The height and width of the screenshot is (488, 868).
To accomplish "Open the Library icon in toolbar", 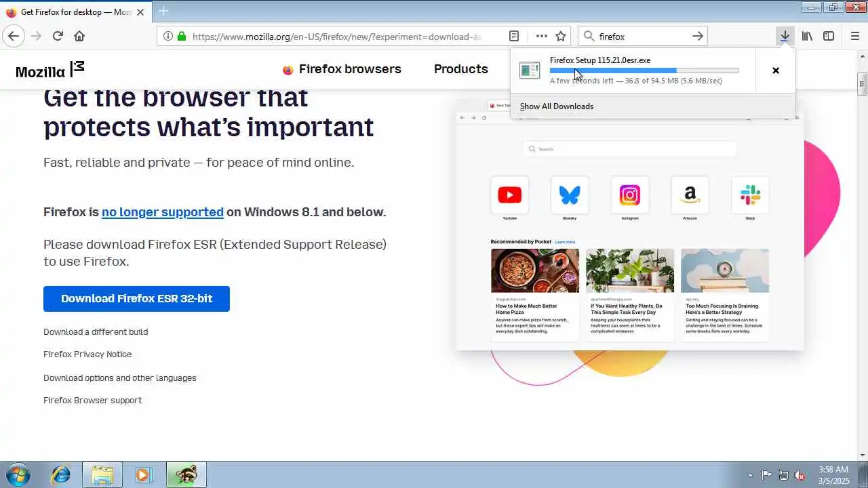I will [807, 36].
